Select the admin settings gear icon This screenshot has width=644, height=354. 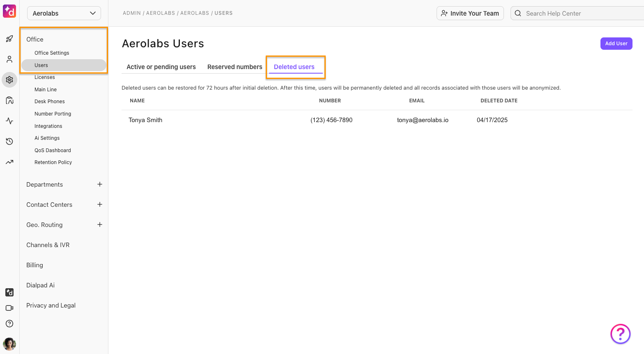click(9, 80)
